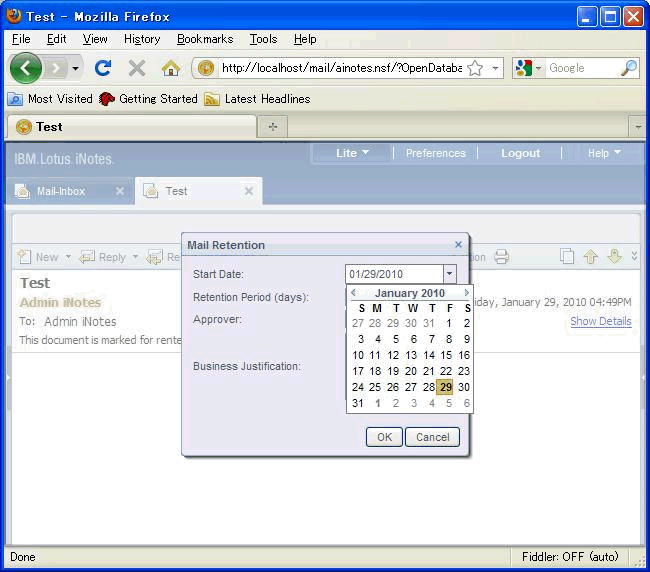Screen dimensions: 650x572
Task: Expand the Reply dropdown arrow
Action: [x=135, y=257]
